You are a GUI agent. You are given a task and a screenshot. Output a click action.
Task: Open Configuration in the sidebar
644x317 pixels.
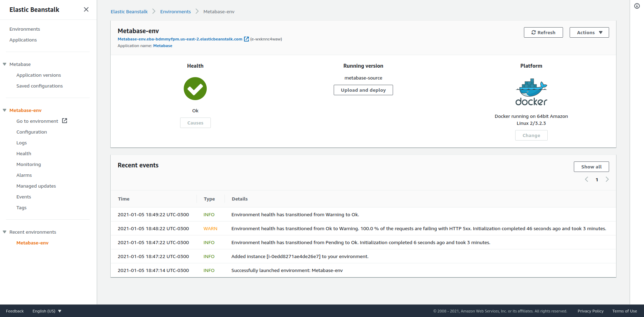(x=31, y=132)
